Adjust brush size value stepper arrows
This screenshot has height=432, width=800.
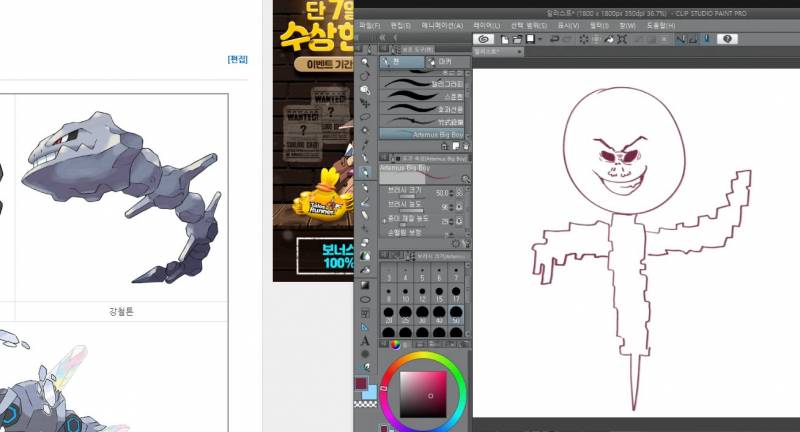[452, 193]
